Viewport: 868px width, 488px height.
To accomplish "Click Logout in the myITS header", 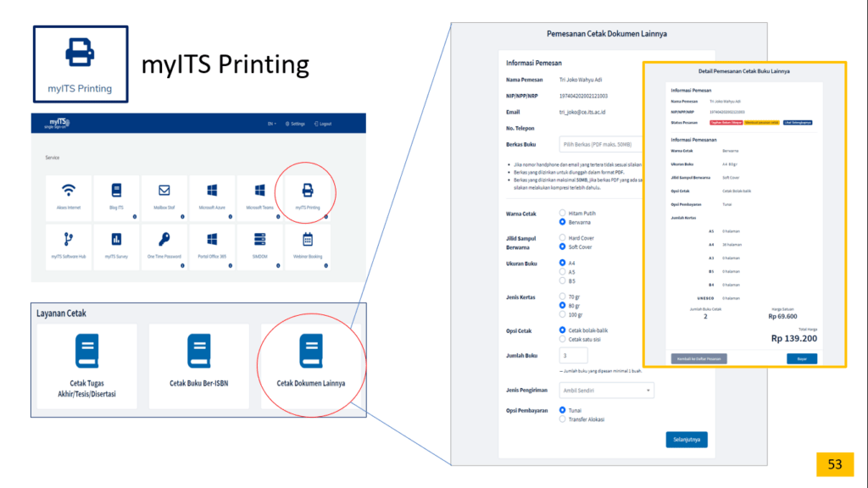I will coord(323,124).
